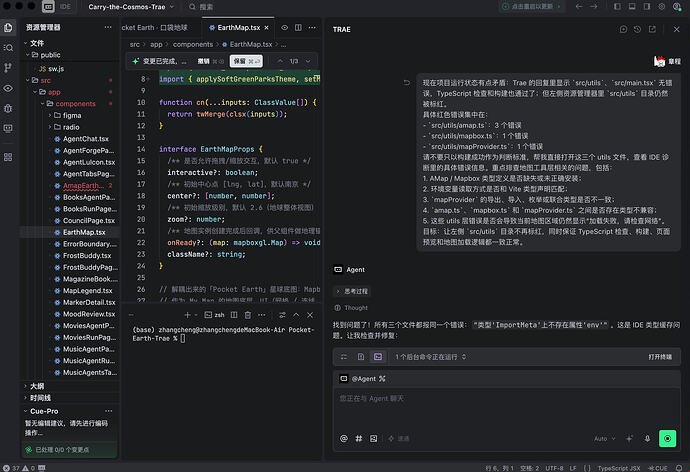690x472 pixels.
Task: Expand the background commands running selector
Action: tap(430, 357)
